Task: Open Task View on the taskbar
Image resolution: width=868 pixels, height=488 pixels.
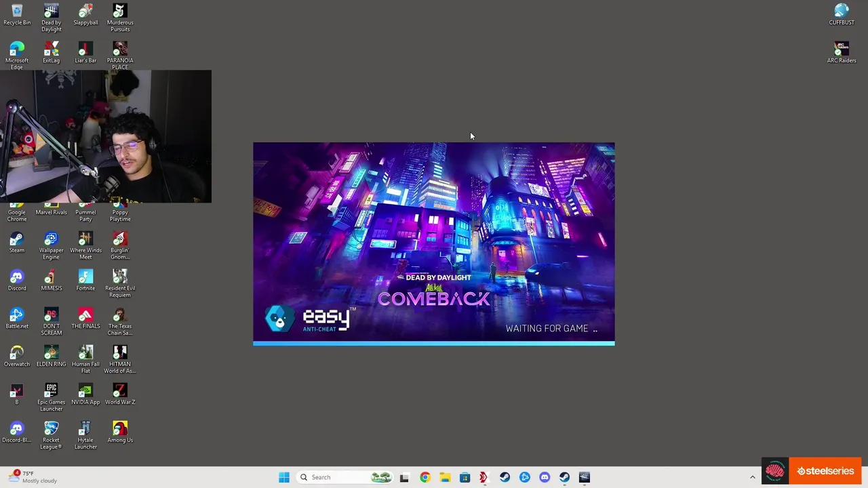Action: click(x=404, y=477)
